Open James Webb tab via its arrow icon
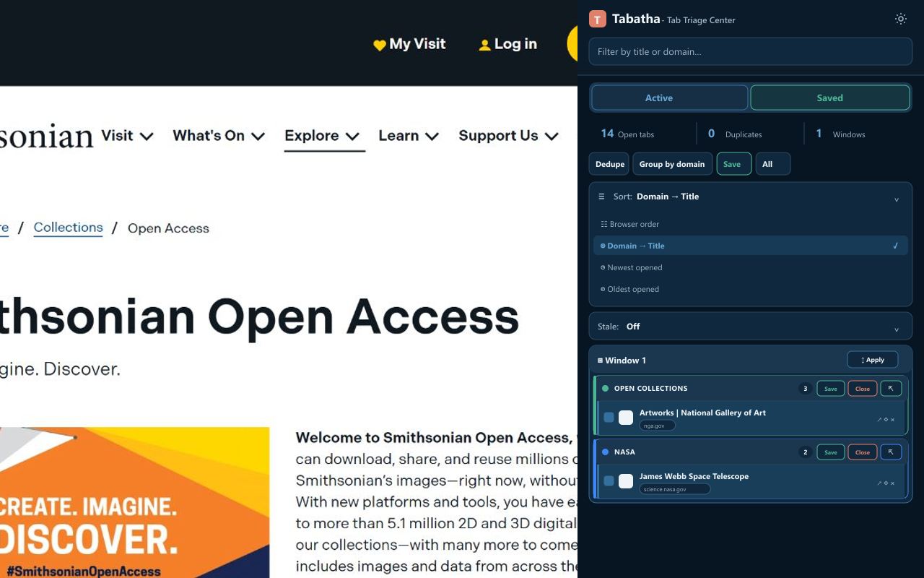Image resolution: width=924 pixels, height=578 pixels. [x=879, y=483]
